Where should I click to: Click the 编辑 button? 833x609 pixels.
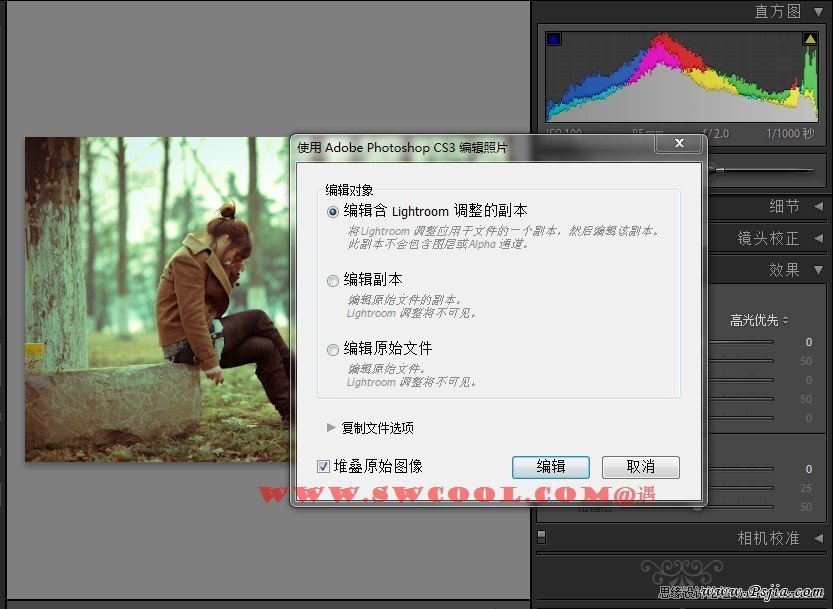pyautogui.click(x=550, y=467)
